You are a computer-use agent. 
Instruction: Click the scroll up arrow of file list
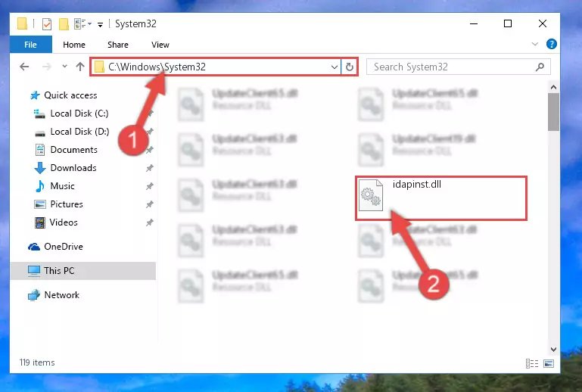(553, 88)
